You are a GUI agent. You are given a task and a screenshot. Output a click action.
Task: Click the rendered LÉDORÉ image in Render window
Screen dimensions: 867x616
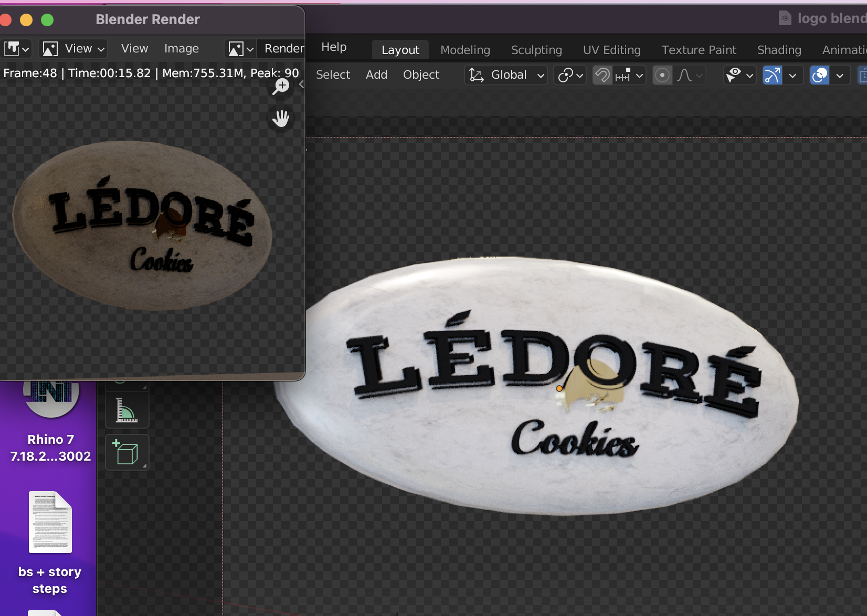pyautogui.click(x=142, y=226)
